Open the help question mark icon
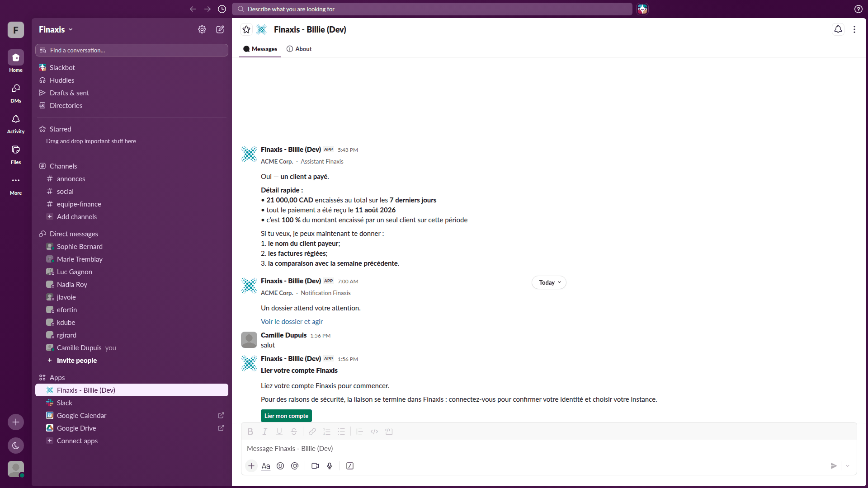This screenshot has height=488, width=868. (859, 9)
